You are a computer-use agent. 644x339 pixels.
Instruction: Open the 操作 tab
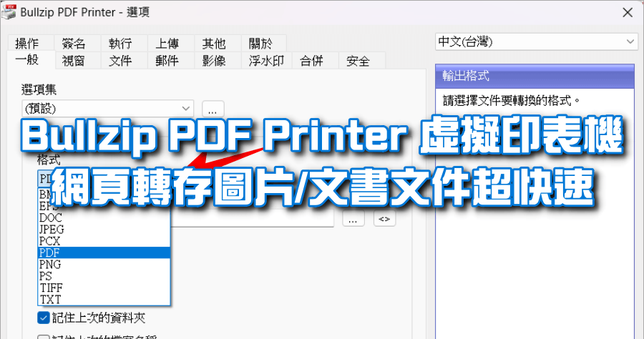point(31,43)
